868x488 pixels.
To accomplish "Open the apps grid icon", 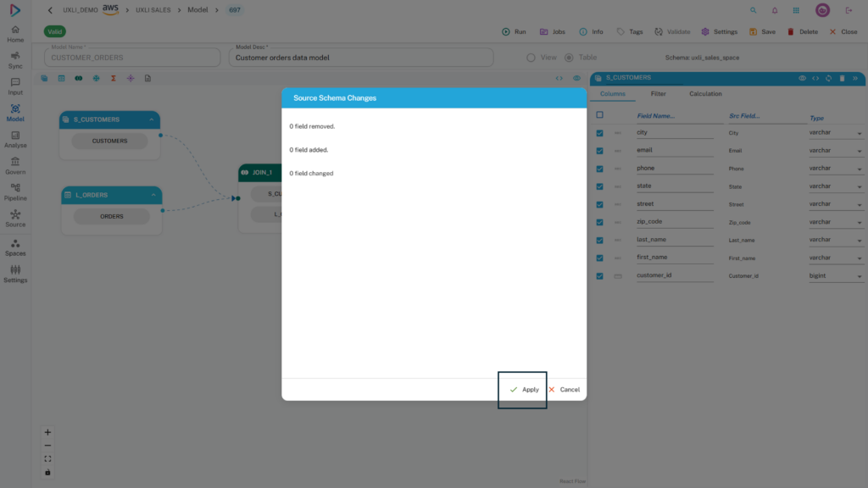I will pos(795,10).
